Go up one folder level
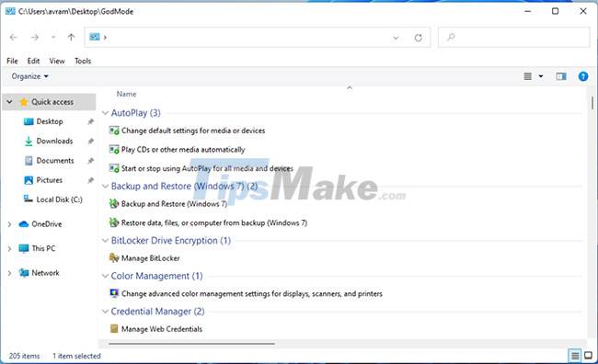The image size is (598, 364). (71, 38)
